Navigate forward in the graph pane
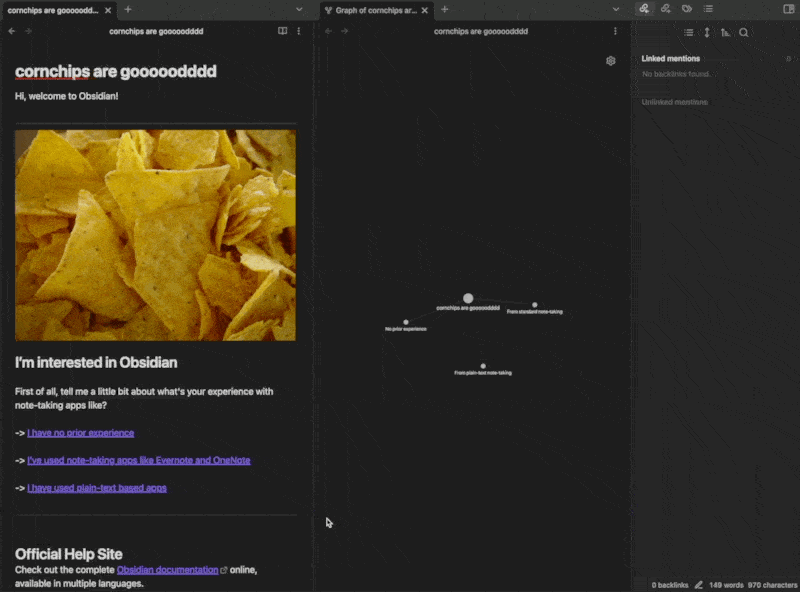This screenshot has height=592, width=800. [345, 31]
